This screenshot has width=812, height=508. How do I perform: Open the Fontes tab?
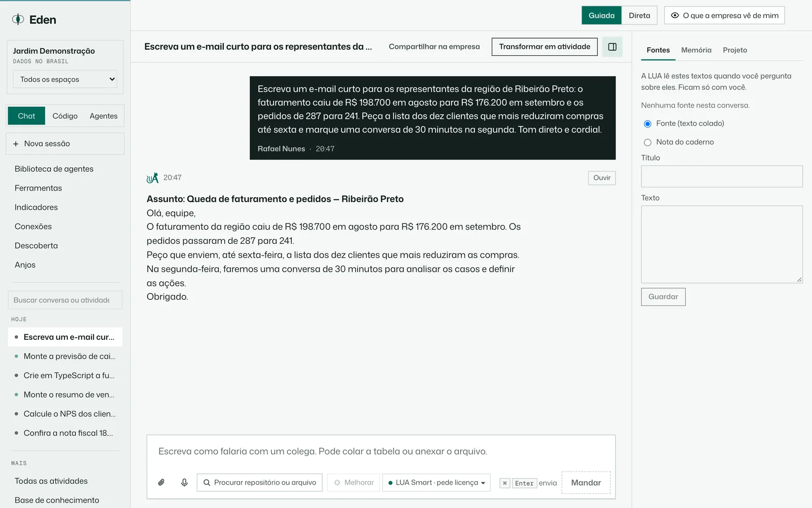tap(658, 50)
